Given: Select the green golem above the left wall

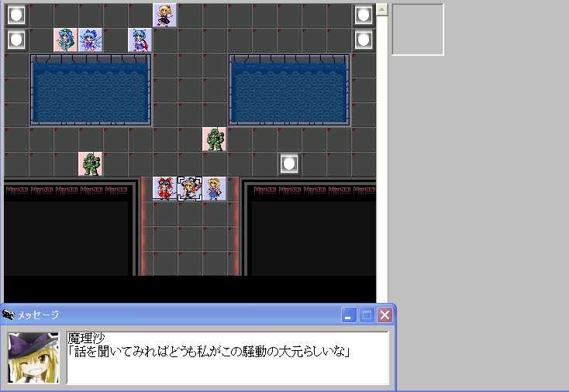Looking at the screenshot, I should click(x=91, y=164).
